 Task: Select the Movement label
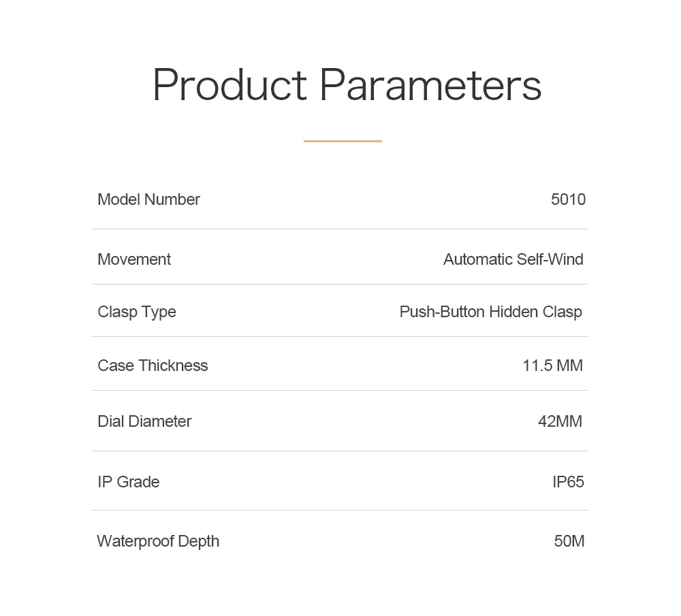click(134, 259)
